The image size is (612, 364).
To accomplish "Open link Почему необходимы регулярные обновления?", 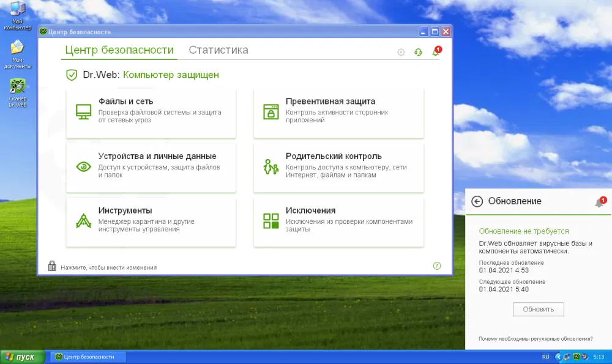I will coord(535,339).
